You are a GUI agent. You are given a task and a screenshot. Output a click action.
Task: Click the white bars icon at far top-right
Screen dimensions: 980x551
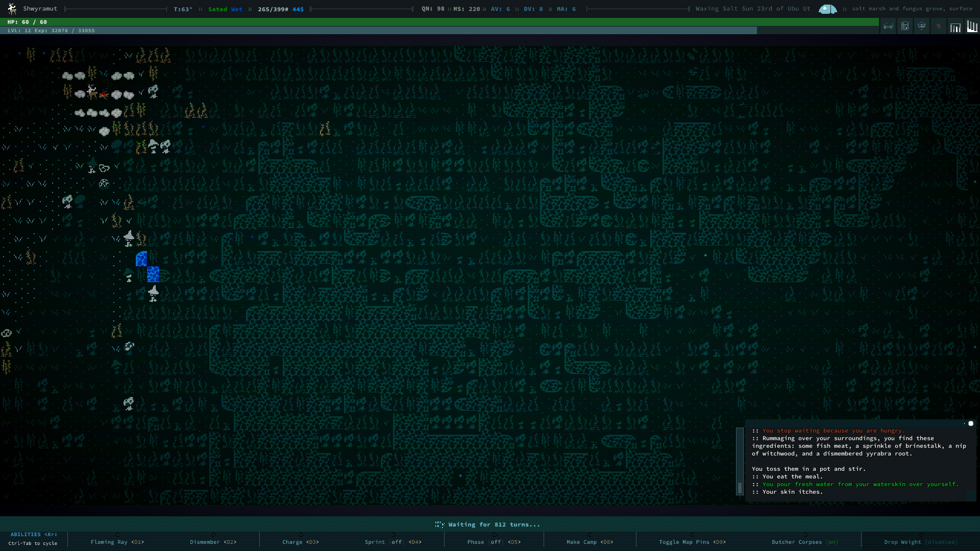[972, 27]
